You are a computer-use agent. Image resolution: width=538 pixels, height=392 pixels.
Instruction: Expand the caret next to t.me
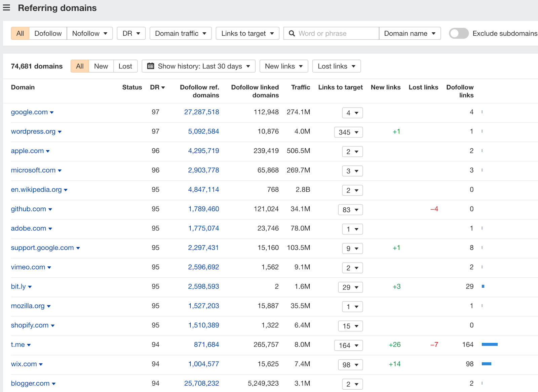(29, 345)
